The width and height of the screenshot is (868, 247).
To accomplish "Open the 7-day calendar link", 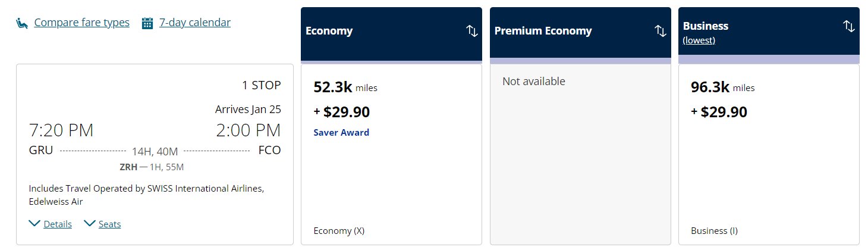I will click(x=195, y=23).
